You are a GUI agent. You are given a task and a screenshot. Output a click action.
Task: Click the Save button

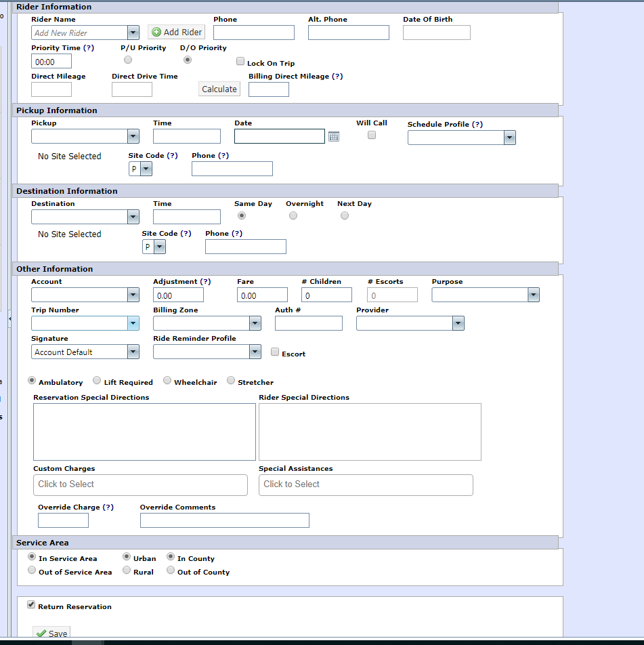click(x=52, y=633)
